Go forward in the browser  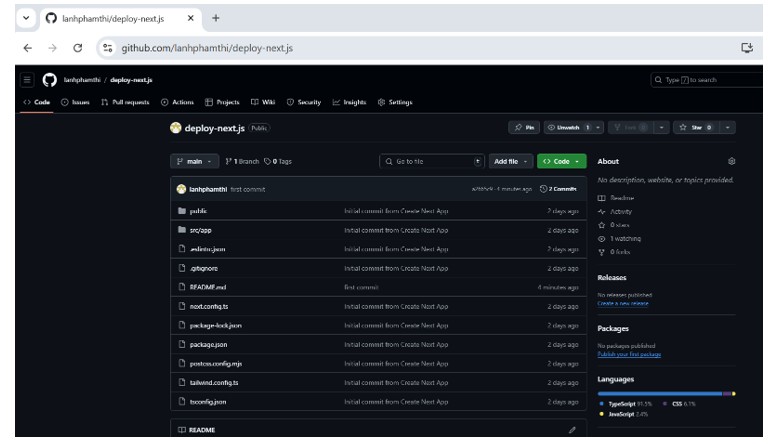52,48
